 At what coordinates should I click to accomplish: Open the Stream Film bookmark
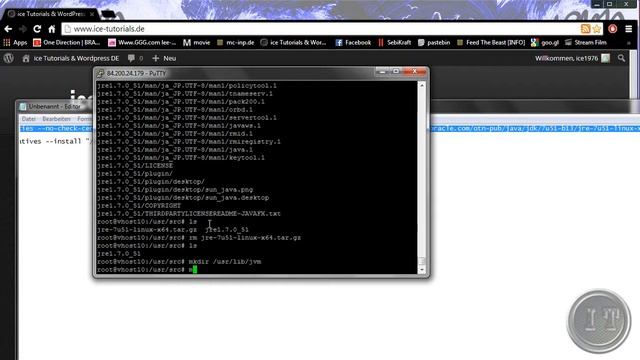coord(586,42)
